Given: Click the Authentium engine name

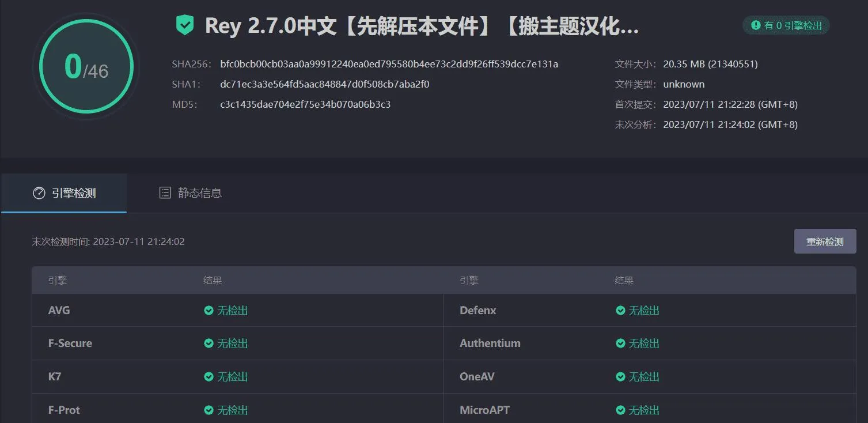Looking at the screenshot, I should 490,343.
